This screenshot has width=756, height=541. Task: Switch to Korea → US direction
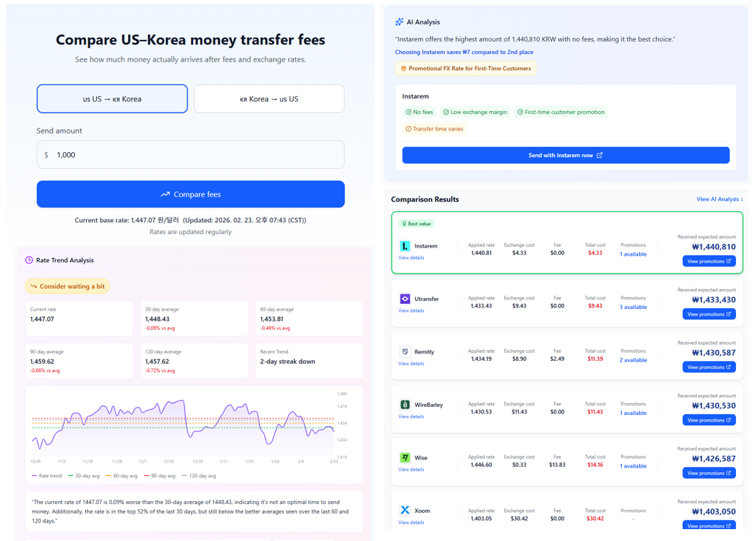tap(269, 99)
